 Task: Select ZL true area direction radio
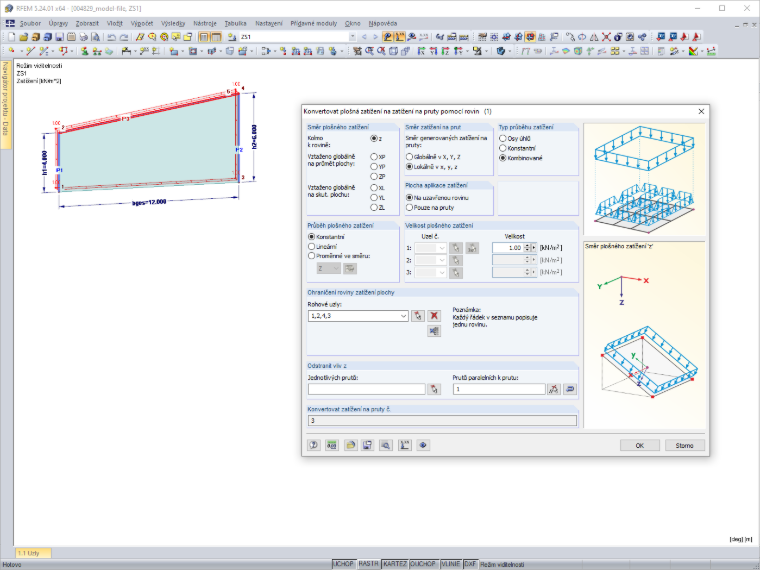tap(374, 207)
